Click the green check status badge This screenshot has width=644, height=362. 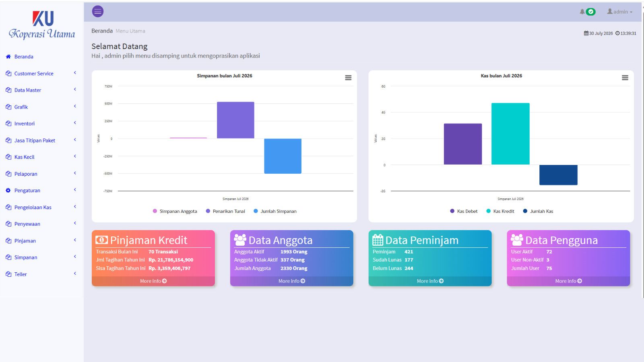point(590,12)
